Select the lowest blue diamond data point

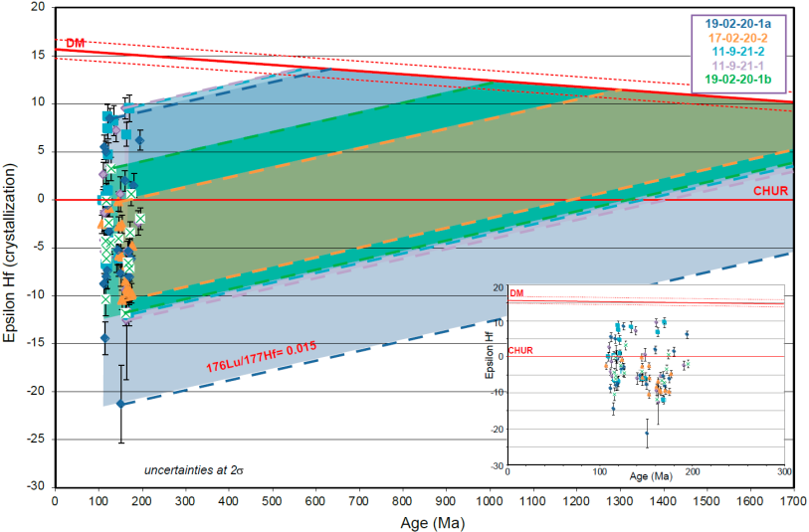(x=121, y=404)
